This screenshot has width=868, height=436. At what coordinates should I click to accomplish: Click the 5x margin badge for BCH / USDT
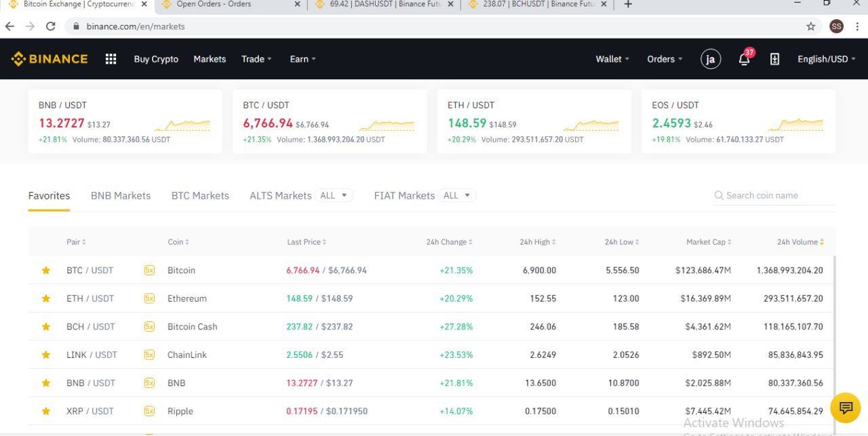pos(149,327)
